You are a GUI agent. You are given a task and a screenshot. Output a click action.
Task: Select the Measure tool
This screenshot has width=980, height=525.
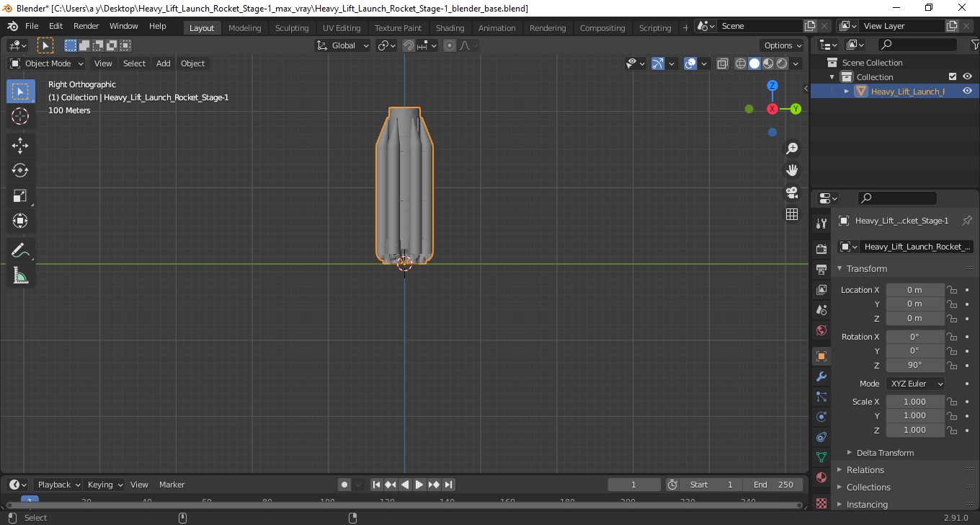[x=20, y=275]
